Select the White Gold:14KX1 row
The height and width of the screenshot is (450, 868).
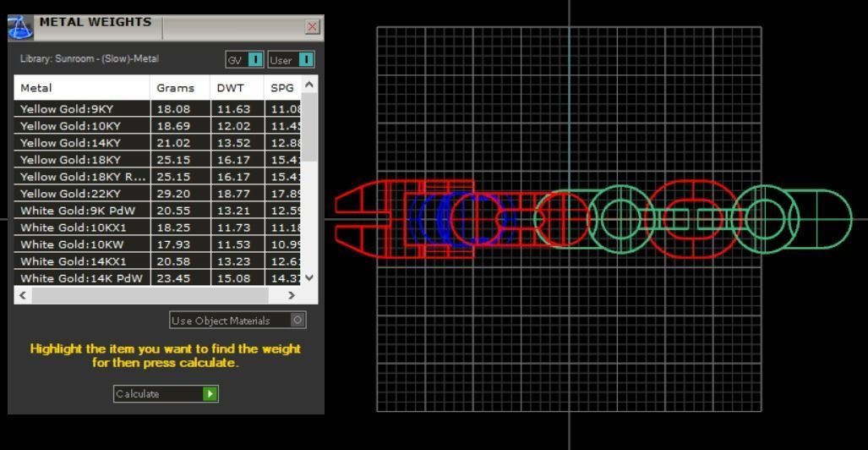point(158,261)
